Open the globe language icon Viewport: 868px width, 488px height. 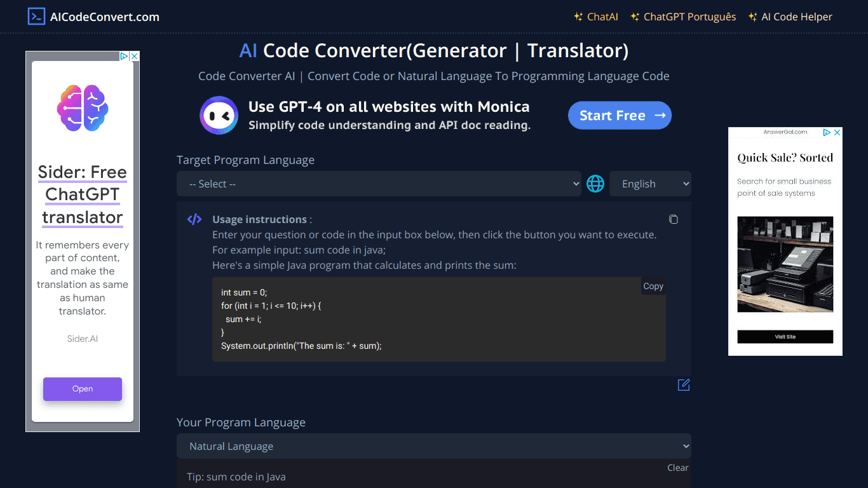595,184
